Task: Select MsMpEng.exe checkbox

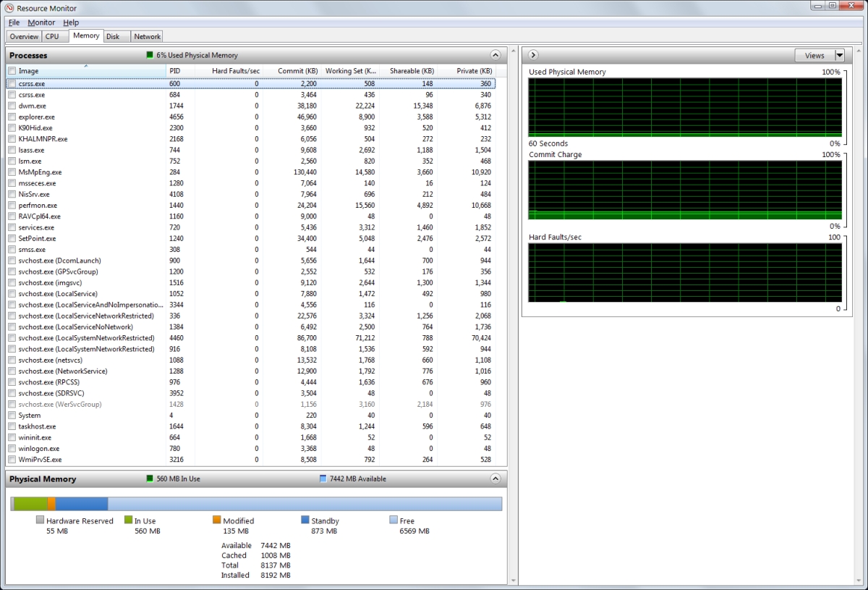Action: click(x=12, y=172)
